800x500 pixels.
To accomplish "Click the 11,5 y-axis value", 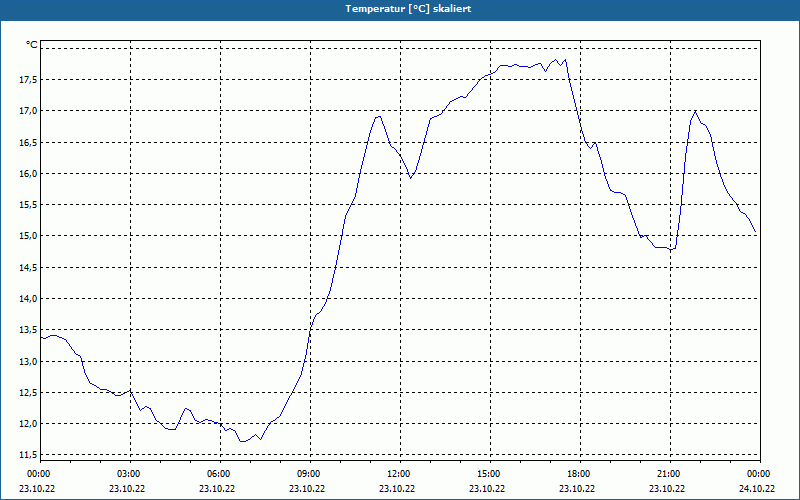I will (28, 455).
